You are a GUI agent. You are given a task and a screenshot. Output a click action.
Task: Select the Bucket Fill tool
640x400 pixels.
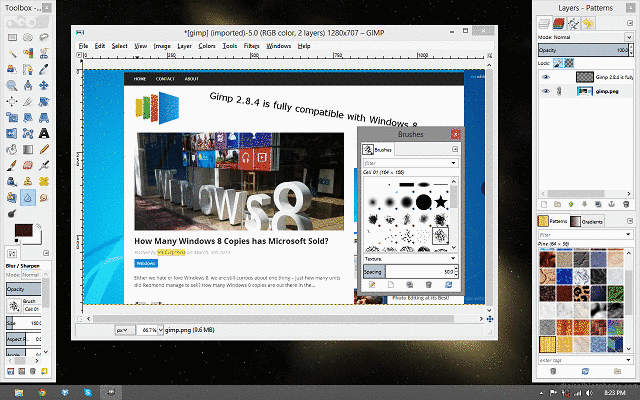(12, 149)
